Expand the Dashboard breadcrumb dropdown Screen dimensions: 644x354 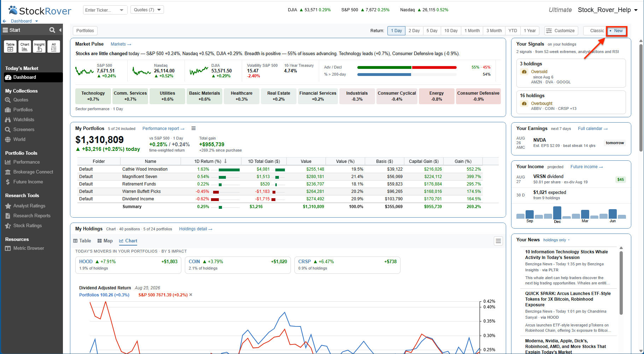[36, 21]
